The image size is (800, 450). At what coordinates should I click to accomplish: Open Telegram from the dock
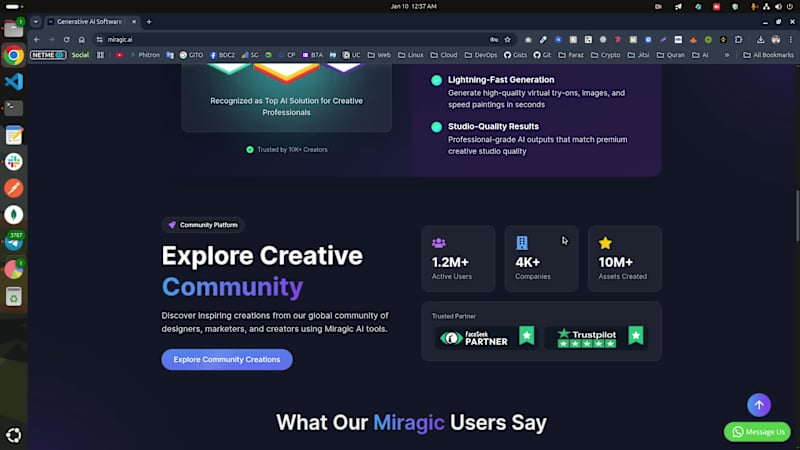14,242
